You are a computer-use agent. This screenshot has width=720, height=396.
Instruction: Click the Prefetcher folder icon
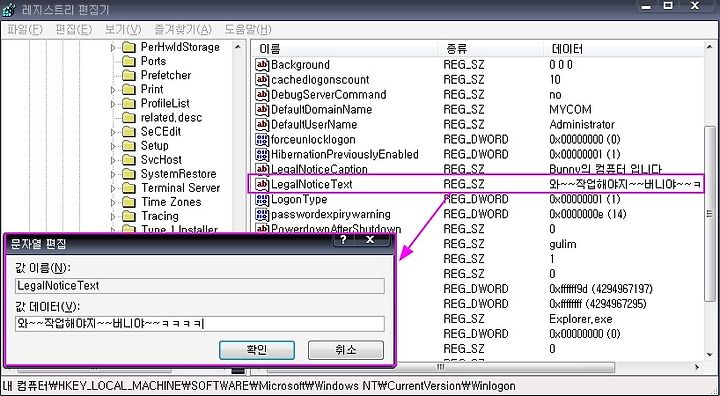pyautogui.click(x=129, y=75)
